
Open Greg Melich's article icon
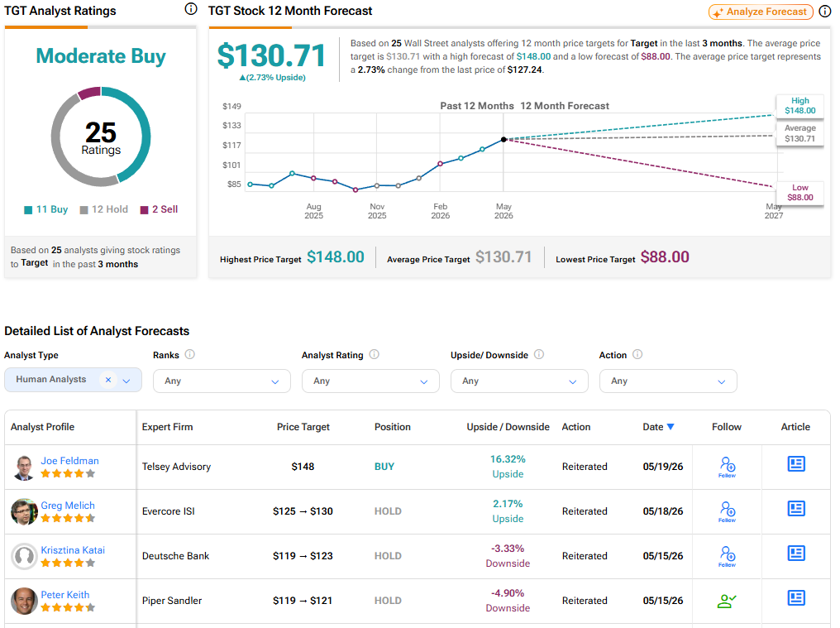(x=796, y=508)
